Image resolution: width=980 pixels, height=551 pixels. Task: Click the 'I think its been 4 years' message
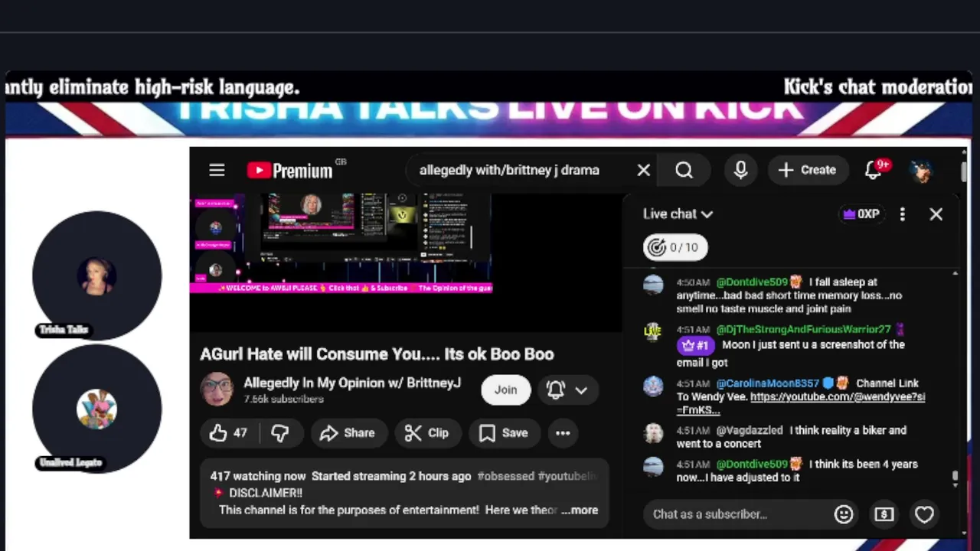[x=797, y=471]
